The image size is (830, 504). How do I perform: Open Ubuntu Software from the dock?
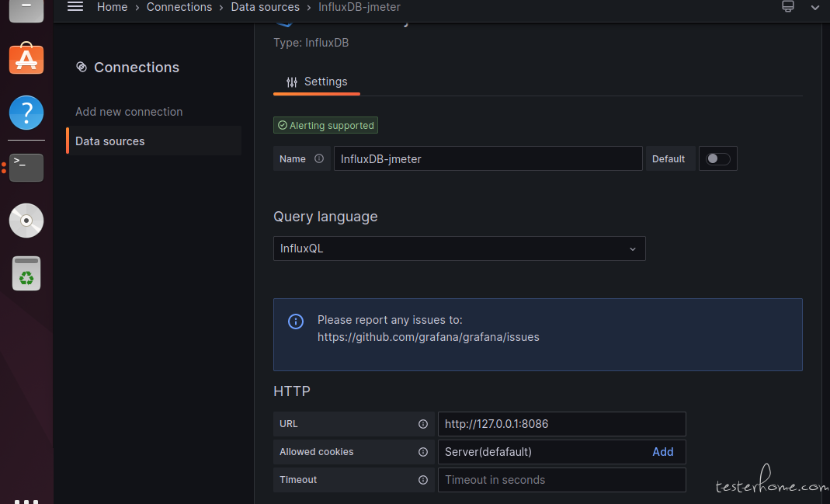[26, 57]
